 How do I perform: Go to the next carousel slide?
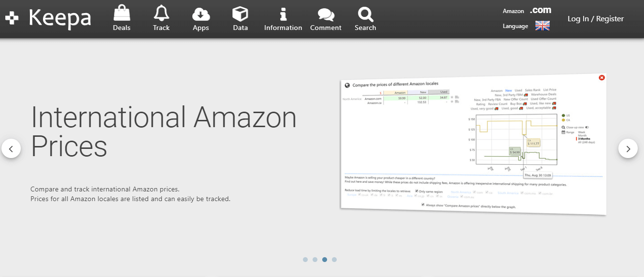628,148
